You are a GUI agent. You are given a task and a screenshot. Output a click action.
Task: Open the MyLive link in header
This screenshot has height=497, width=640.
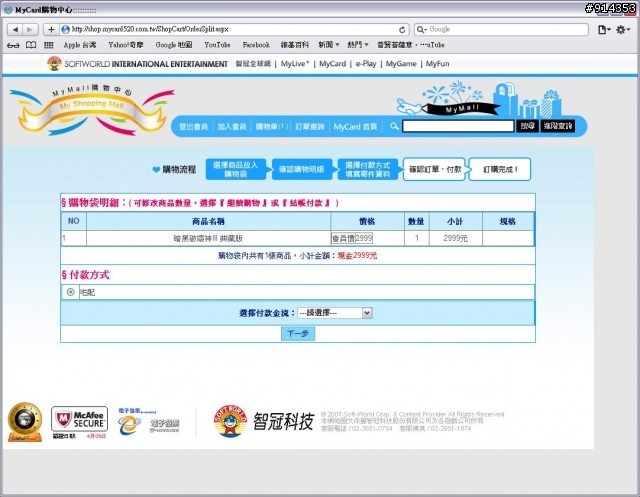[x=295, y=64]
